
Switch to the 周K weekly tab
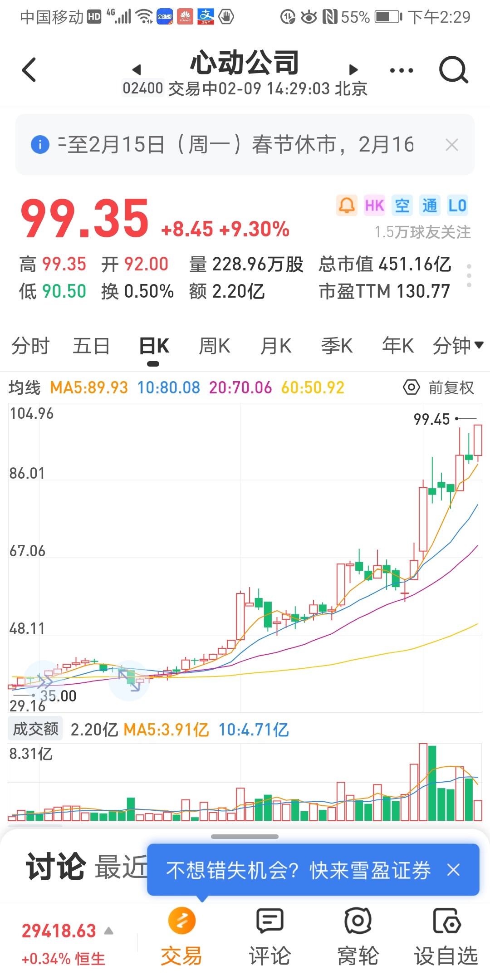pos(215,346)
